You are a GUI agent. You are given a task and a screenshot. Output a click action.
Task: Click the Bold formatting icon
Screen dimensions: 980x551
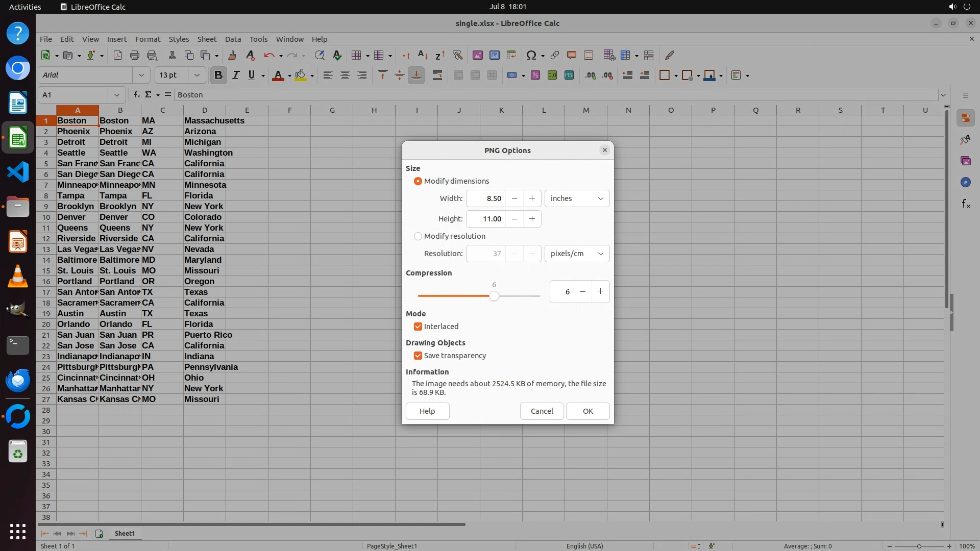[218, 76]
